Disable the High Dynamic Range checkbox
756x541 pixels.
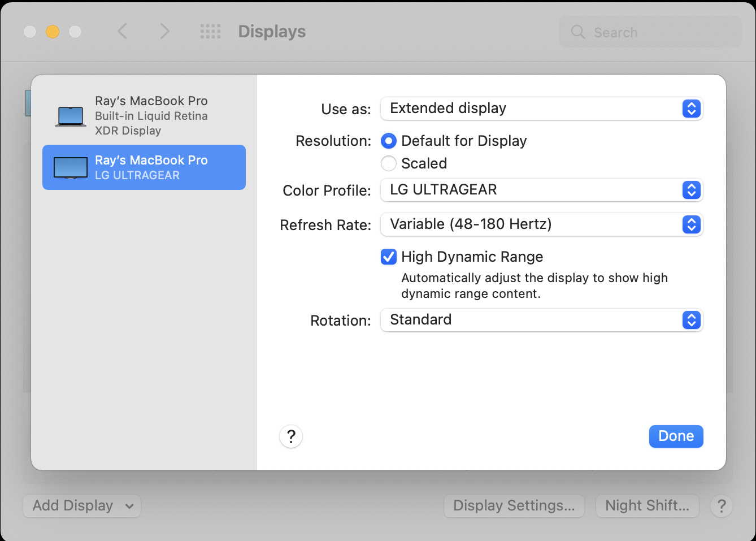[389, 257]
